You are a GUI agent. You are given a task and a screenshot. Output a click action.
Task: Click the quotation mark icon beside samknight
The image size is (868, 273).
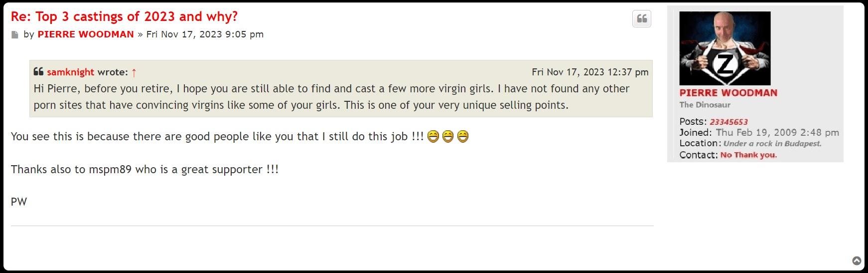click(x=38, y=72)
